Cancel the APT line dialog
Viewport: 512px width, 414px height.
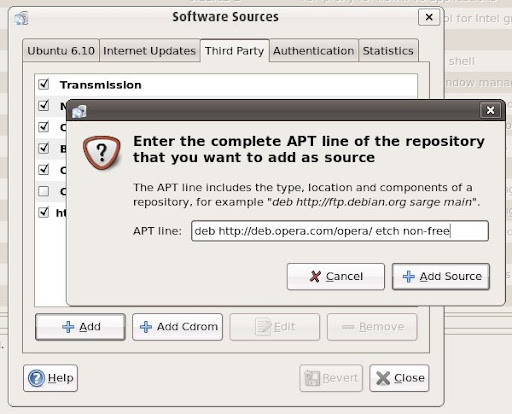click(336, 276)
